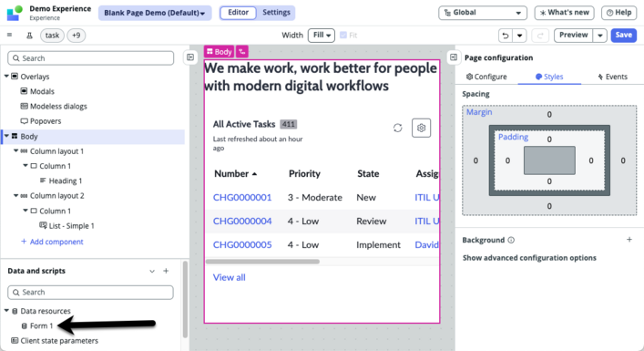644x351 pixels.
Task: Collapse the Overlays tree node
Action: pyautogui.click(x=6, y=76)
